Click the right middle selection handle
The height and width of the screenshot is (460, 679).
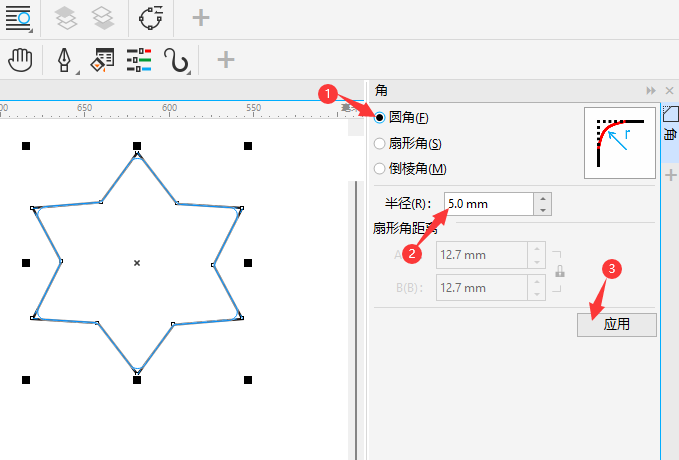pos(248,263)
